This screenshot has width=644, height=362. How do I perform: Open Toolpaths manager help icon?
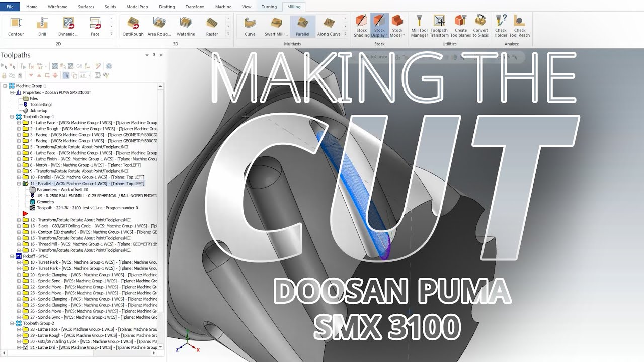pos(109,66)
